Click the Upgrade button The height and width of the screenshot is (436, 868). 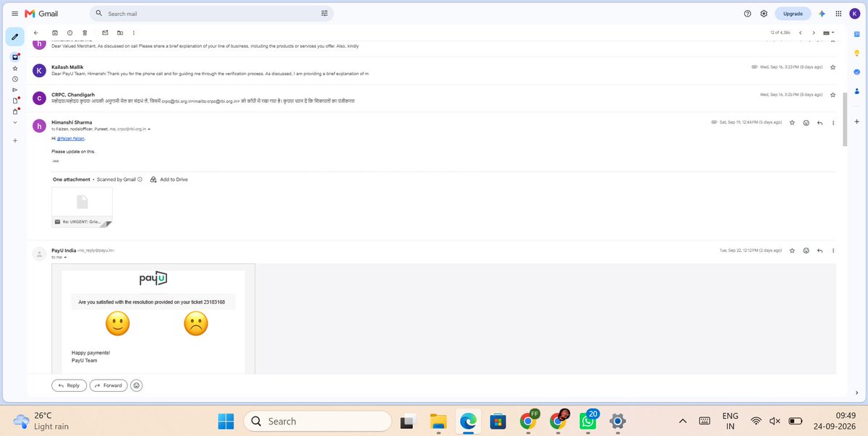point(793,14)
